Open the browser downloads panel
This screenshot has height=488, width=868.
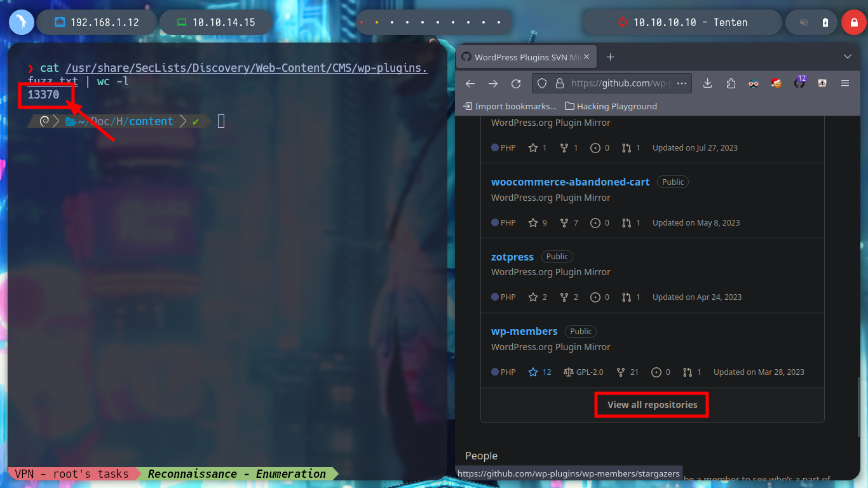coord(707,83)
